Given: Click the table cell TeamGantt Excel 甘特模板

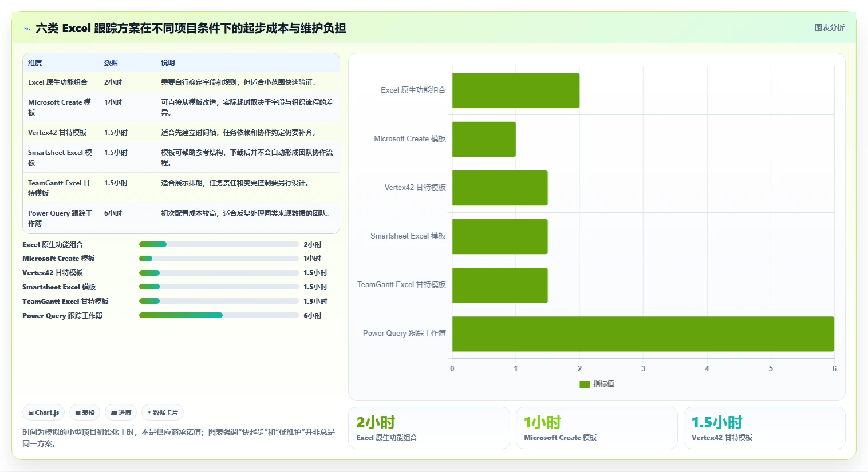Looking at the screenshot, I should (x=60, y=188).
